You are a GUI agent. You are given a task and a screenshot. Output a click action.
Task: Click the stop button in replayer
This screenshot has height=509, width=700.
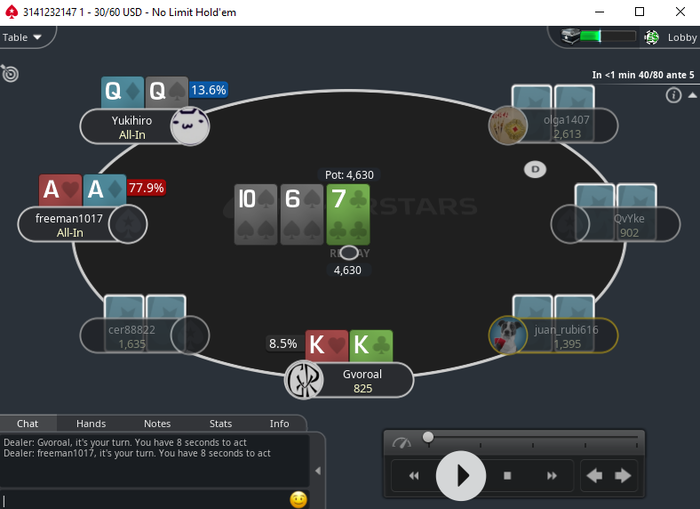pyautogui.click(x=507, y=476)
